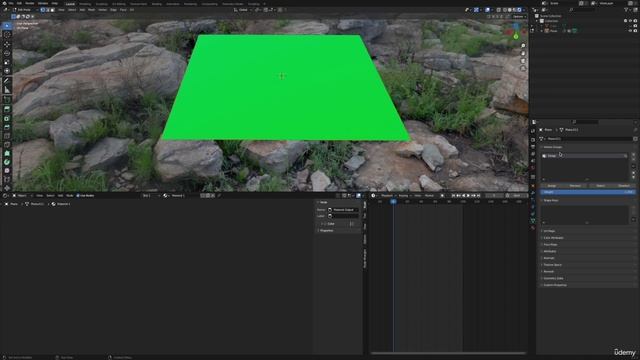Click the timeline horizontal scrollbar
Screen dimensions: 640x360
[448, 353]
